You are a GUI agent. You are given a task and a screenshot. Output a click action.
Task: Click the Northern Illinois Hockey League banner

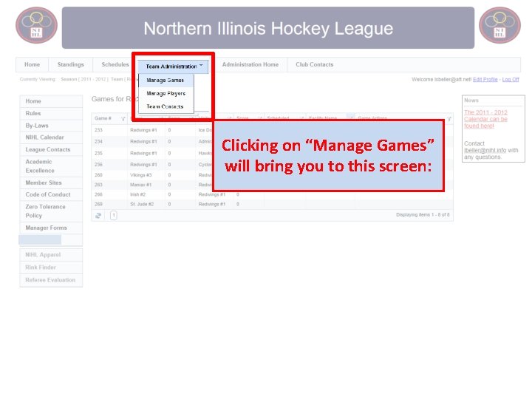tap(268, 28)
